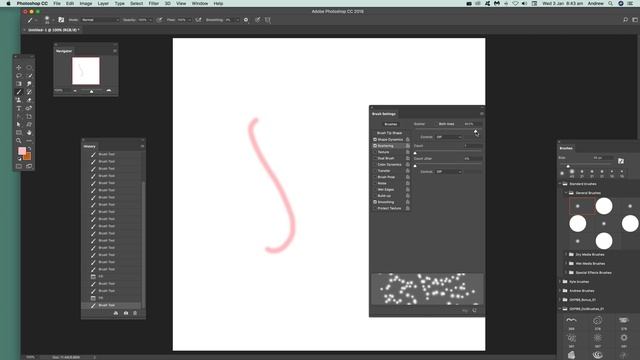Enable Texture checkbox
This screenshot has height=360, width=640.
(375, 152)
